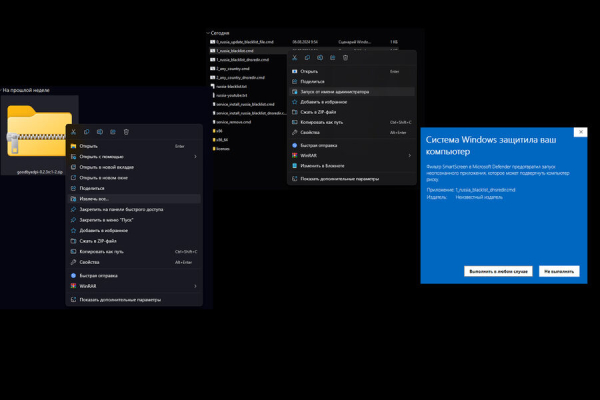Choose Копировать как путь in the cmd file menu
The image size is (600, 400).
coord(352,122)
